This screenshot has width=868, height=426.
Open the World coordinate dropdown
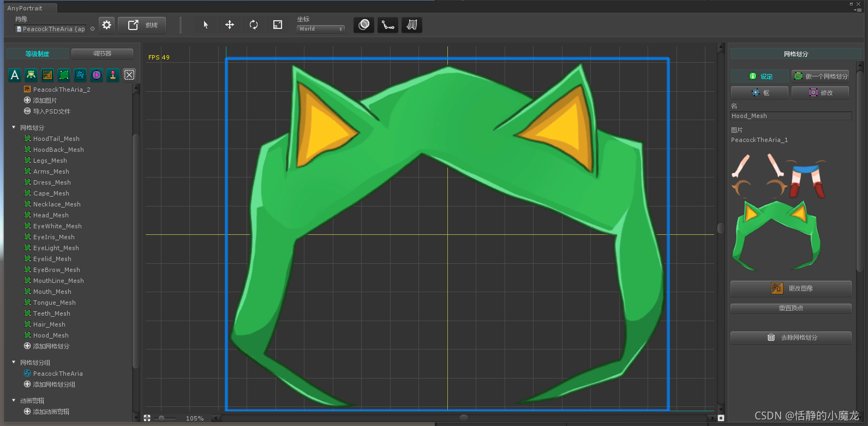[321, 29]
